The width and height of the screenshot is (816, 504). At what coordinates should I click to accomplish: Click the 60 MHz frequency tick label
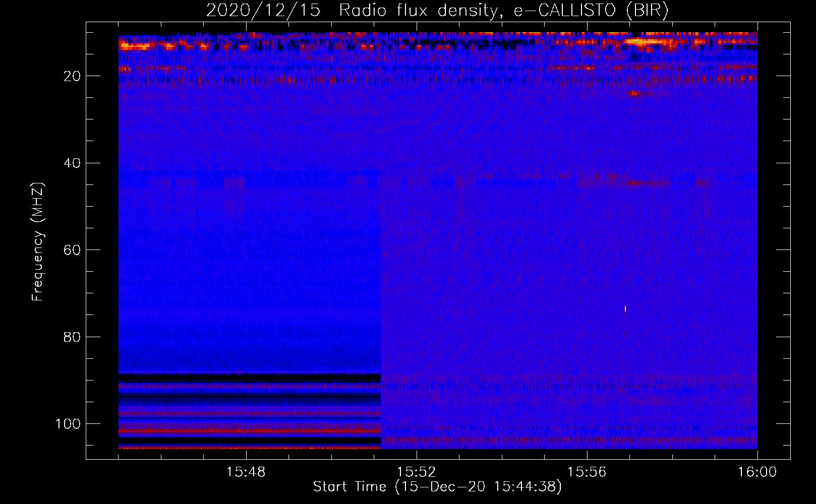(73, 250)
